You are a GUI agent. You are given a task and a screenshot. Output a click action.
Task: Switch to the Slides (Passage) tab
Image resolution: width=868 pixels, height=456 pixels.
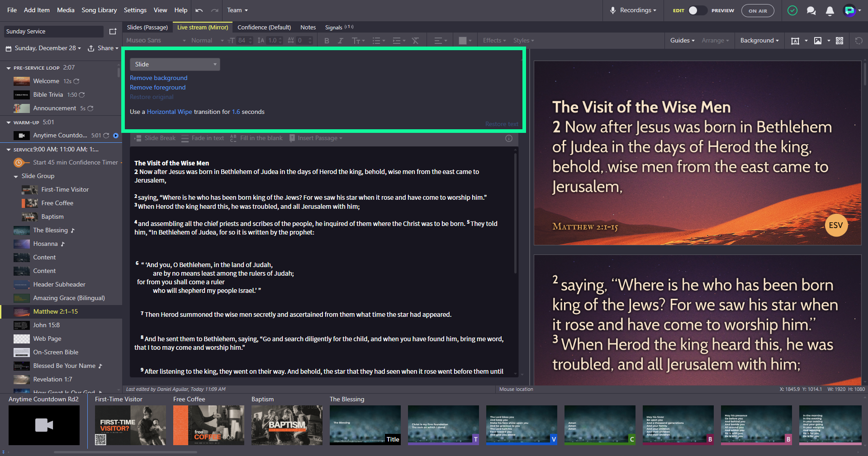tap(147, 28)
